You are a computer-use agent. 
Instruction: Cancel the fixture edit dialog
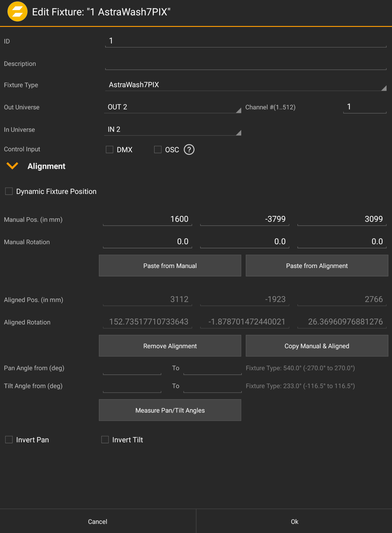coord(98,522)
